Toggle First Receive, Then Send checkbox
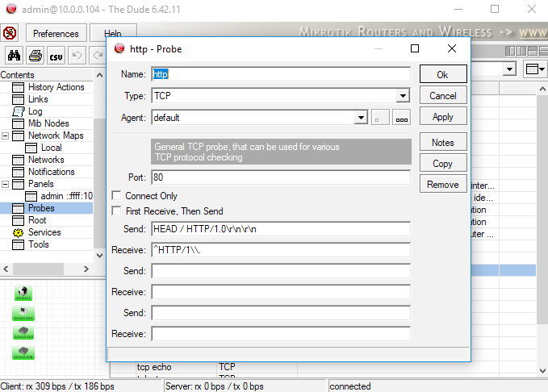Image resolution: width=548 pixels, height=392 pixels. click(x=116, y=211)
